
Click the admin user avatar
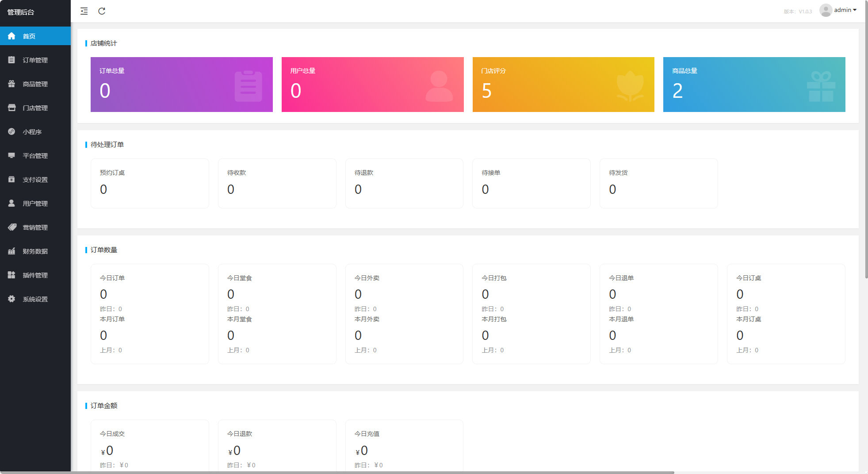click(x=825, y=10)
